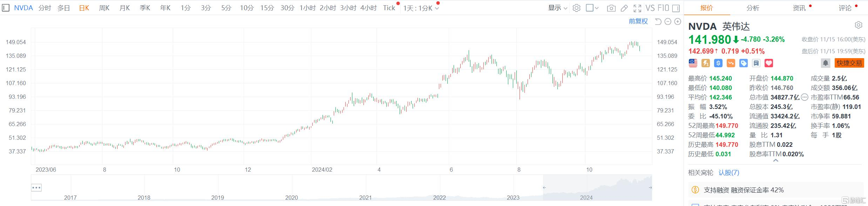Viewport: 868px width, 206px height.
Task: Click the dollar coin margin icon
Action: (695, 190)
